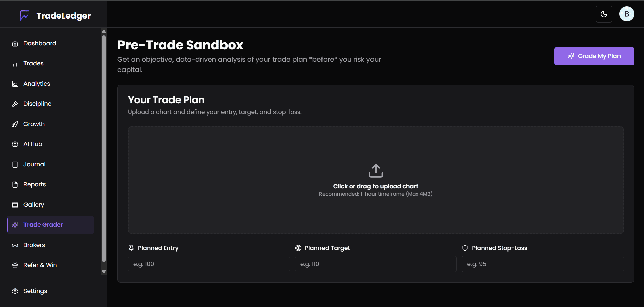Open the user profile avatar B

626,14
